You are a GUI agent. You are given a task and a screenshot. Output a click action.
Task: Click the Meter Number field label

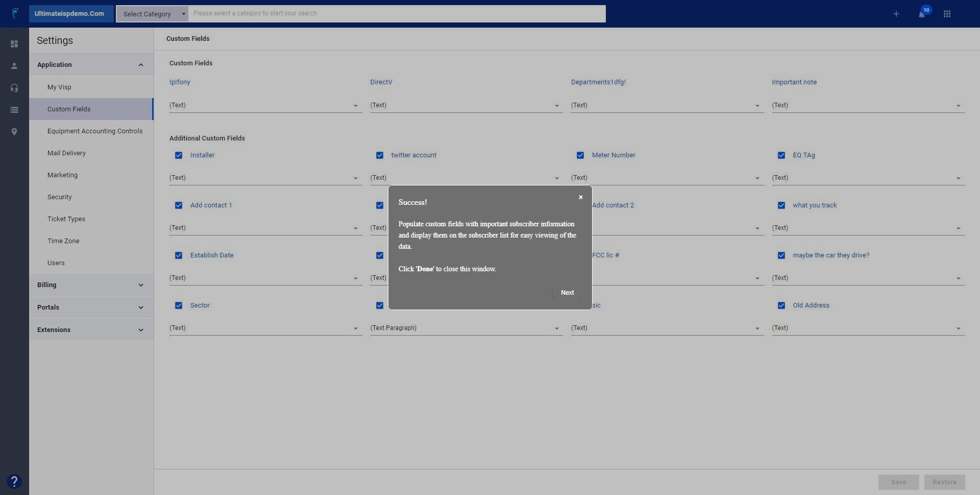click(614, 155)
